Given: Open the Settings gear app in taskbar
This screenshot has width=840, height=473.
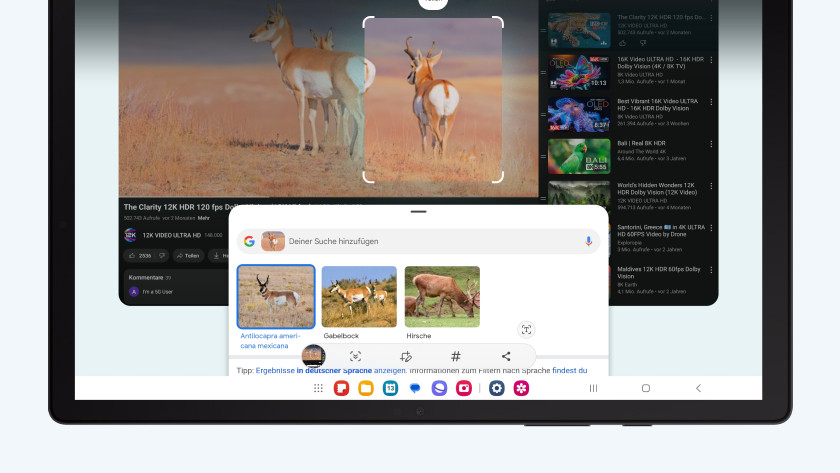Looking at the screenshot, I should (496, 388).
